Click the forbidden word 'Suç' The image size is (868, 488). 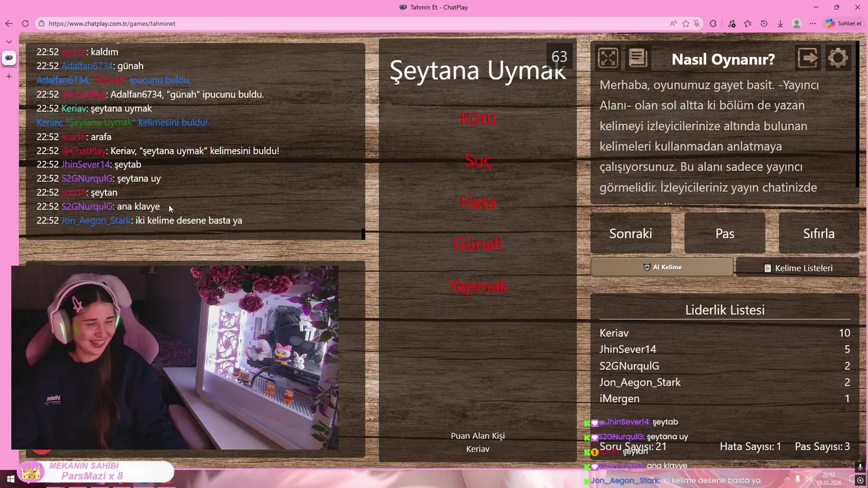click(x=478, y=161)
